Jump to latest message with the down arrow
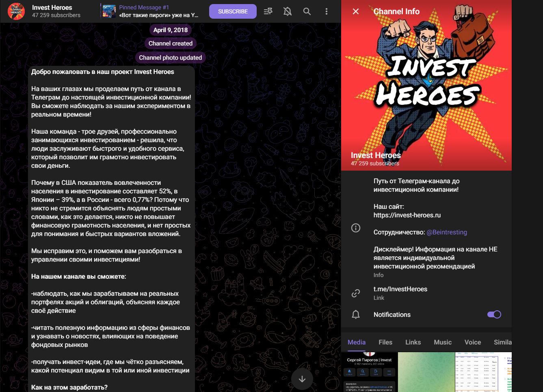Viewport: 543px width, 392px height. [x=302, y=379]
